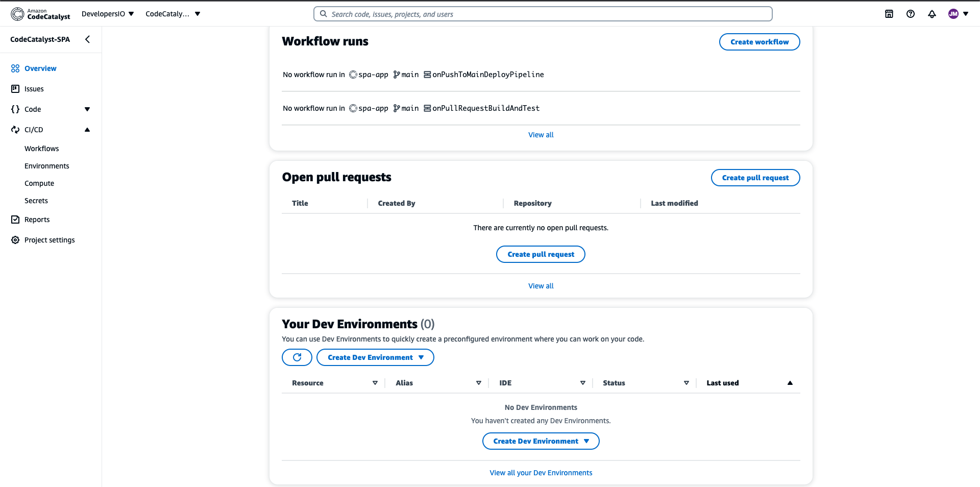Go to Overview in the sidebar
This screenshot has width=980, height=487.
[40, 68]
